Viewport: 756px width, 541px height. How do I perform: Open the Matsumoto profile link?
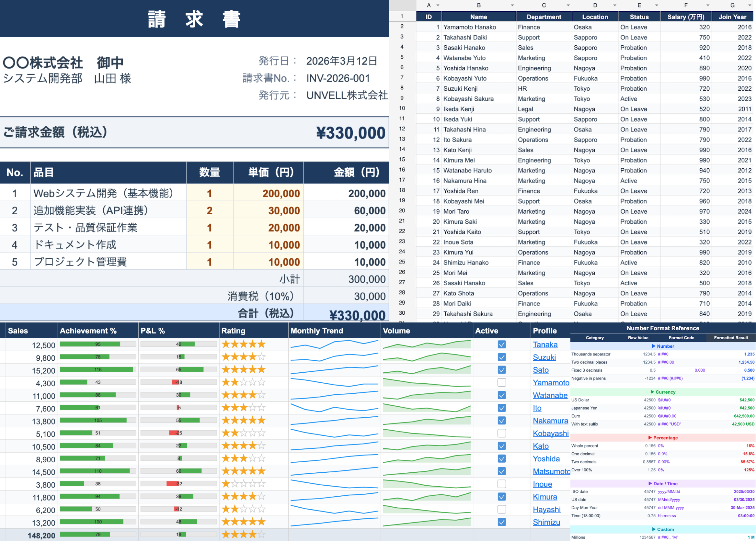point(551,472)
